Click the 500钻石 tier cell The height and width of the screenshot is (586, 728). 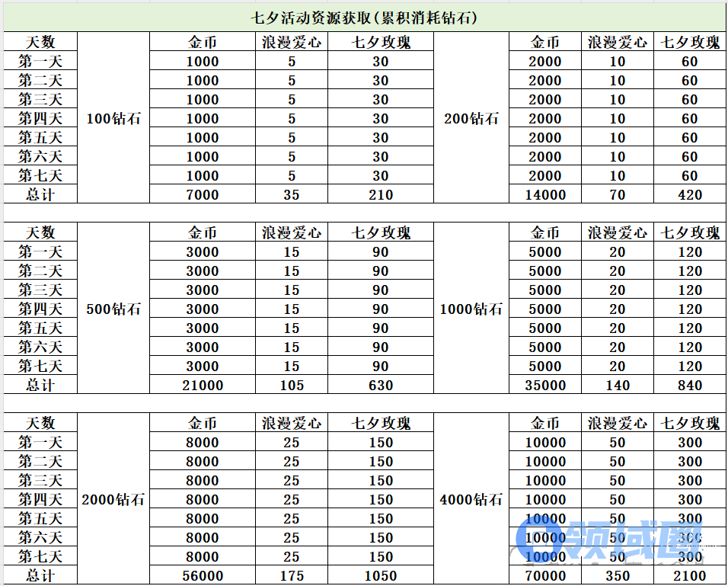[114, 309]
